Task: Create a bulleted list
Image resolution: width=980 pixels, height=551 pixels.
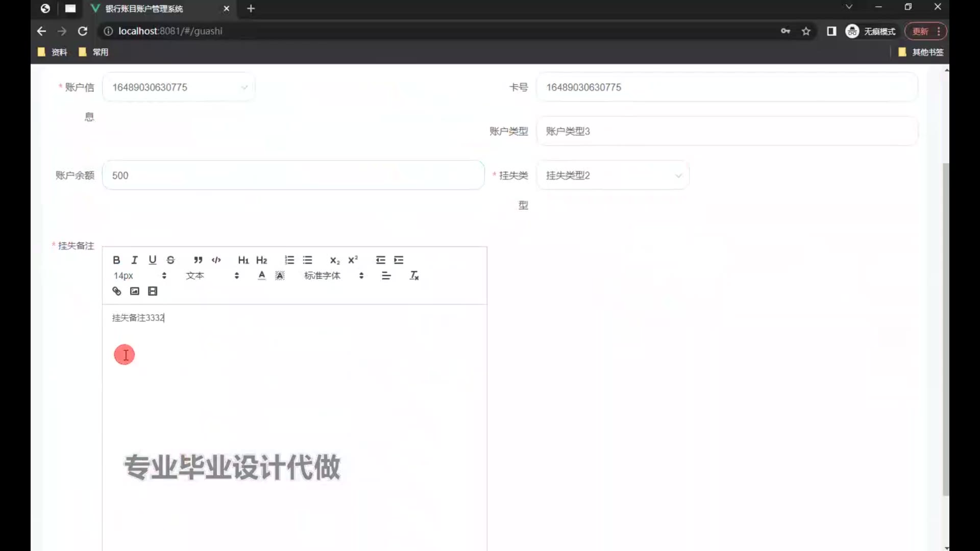Action: (x=307, y=260)
